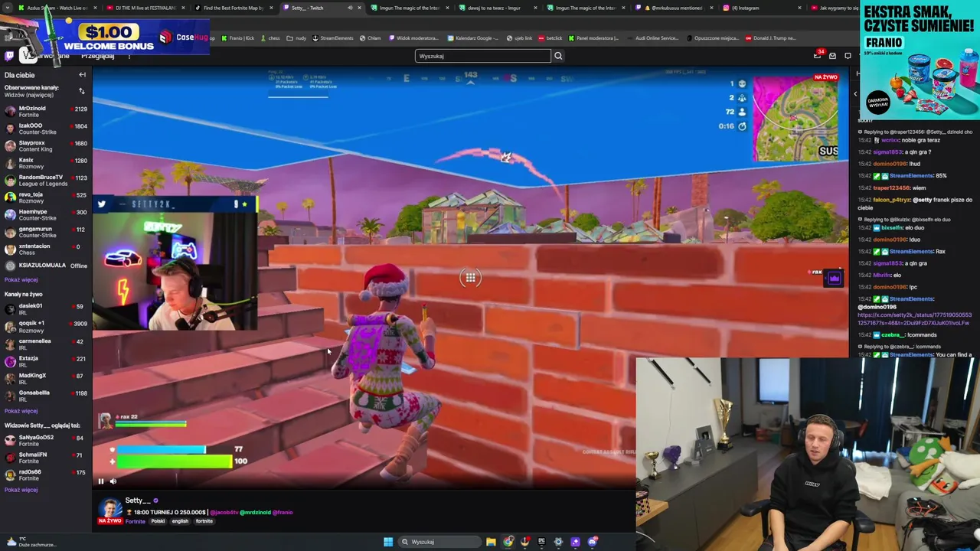Viewport: 980px width, 551px height.
Task: Open the qoqsik live channel
Action: point(46,327)
